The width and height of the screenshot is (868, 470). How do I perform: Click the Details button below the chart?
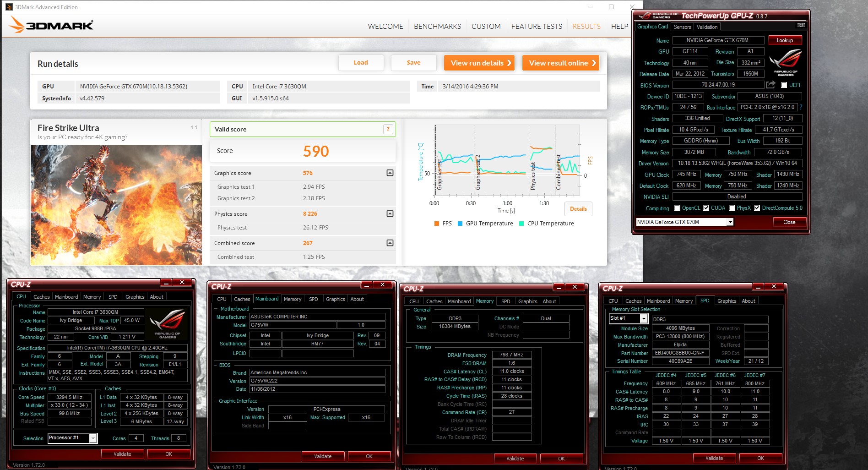click(578, 209)
